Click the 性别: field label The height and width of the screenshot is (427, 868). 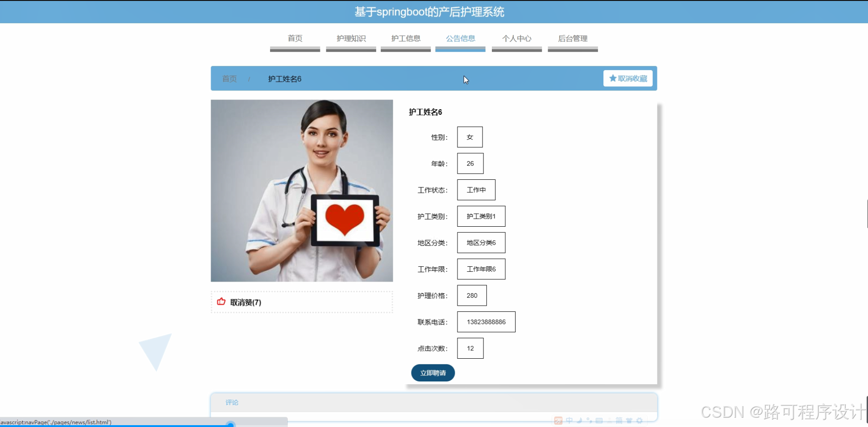coord(439,137)
